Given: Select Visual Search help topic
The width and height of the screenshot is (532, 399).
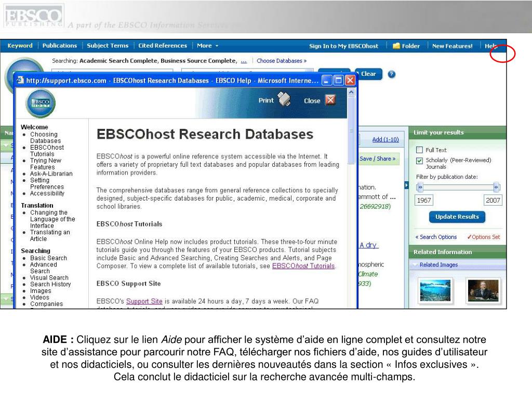Looking at the screenshot, I should point(49,278).
